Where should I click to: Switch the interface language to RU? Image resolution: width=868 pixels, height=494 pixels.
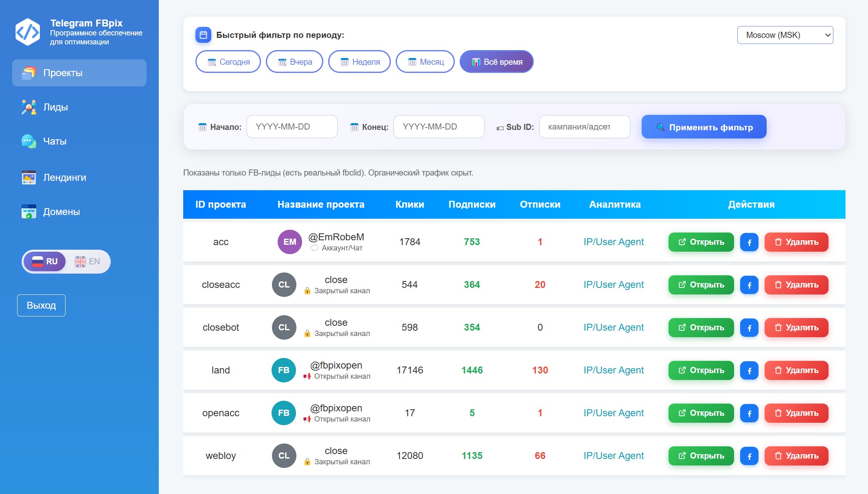pos(45,261)
